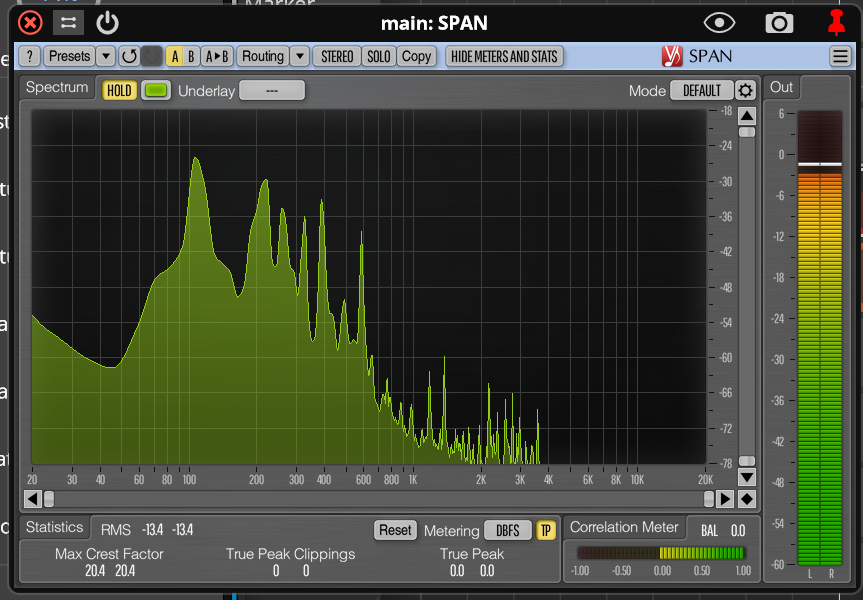Toggle the SOLO button
Image resolution: width=863 pixels, height=600 pixels.
[x=379, y=56]
